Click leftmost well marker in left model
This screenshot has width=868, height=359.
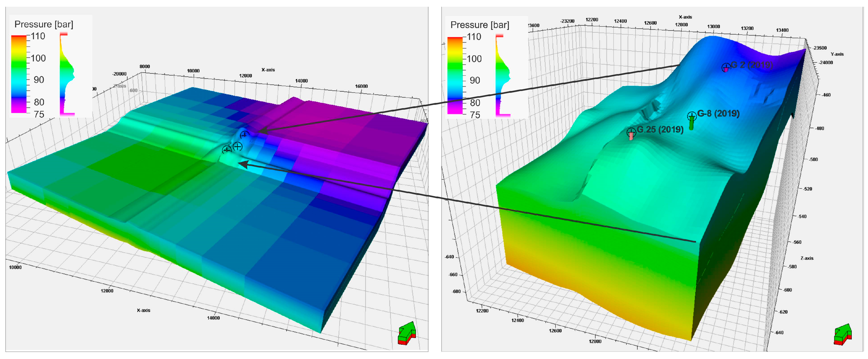(x=227, y=149)
